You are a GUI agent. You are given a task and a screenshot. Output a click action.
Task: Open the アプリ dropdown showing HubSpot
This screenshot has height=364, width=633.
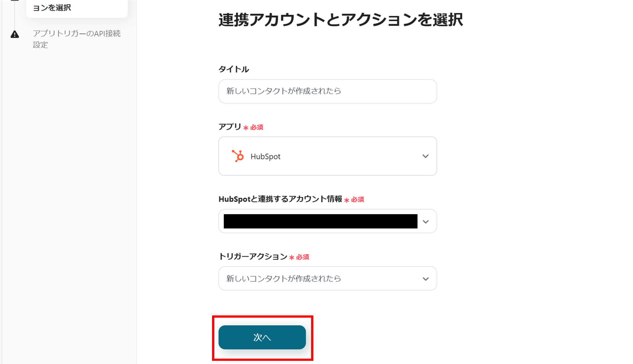(x=327, y=156)
